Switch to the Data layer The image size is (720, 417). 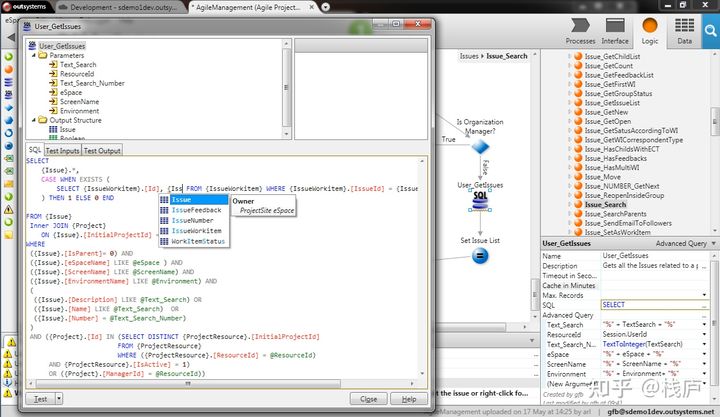[x=684, y=29]
